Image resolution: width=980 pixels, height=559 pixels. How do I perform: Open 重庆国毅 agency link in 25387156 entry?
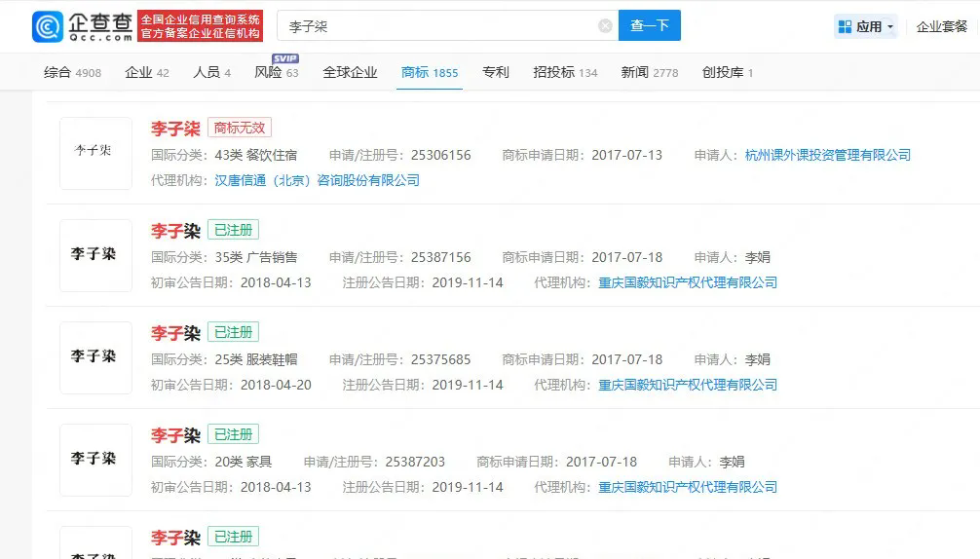(x=688, y=283)
